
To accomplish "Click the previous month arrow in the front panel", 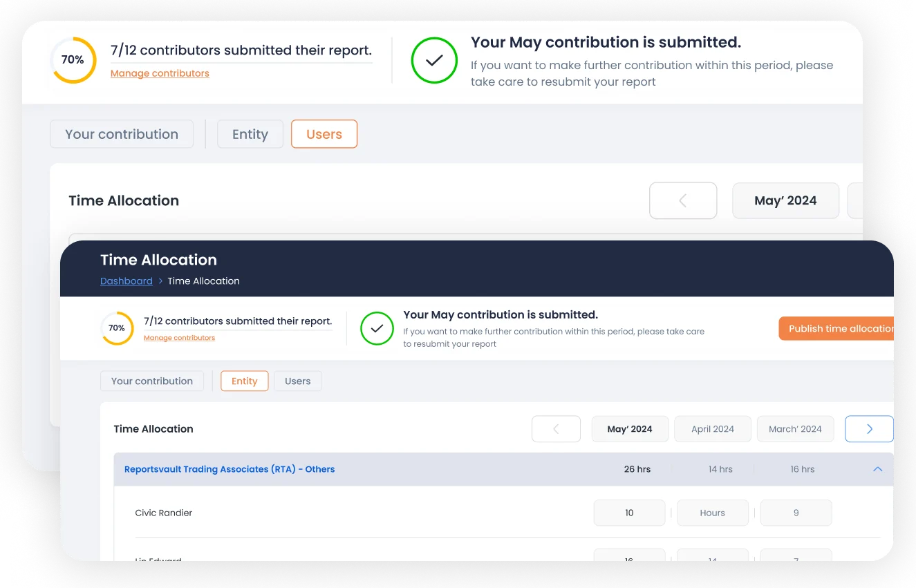I will click(x=556, y=429).
